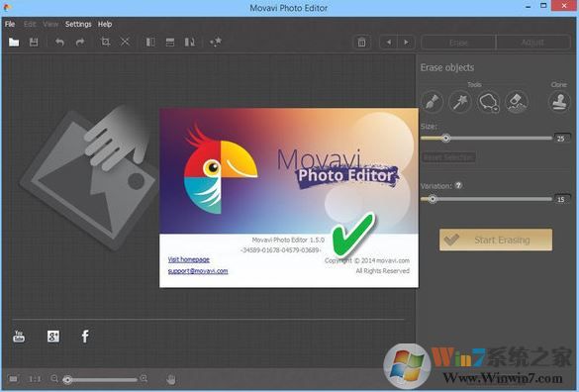
Task: Open an image with the folder icon
Action: pyautogui.click(x=14, y=43)
